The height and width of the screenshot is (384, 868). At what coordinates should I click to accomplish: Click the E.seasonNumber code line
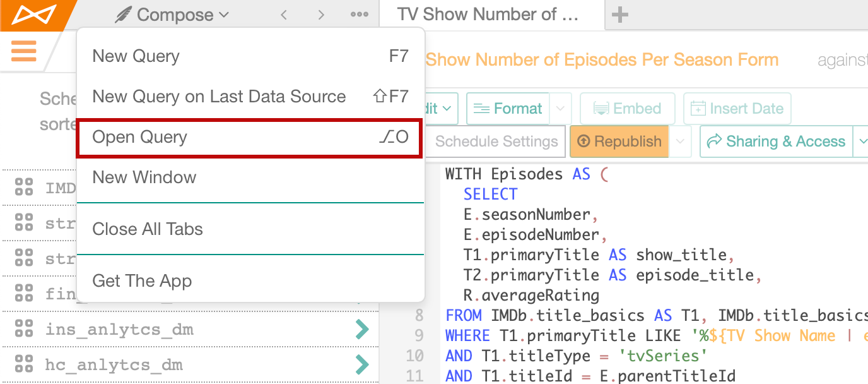531,214
